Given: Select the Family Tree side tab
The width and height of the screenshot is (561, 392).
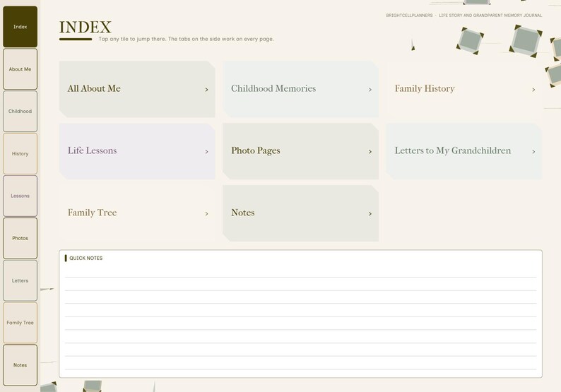Looking at the screenshot, I should pos(20,323).
